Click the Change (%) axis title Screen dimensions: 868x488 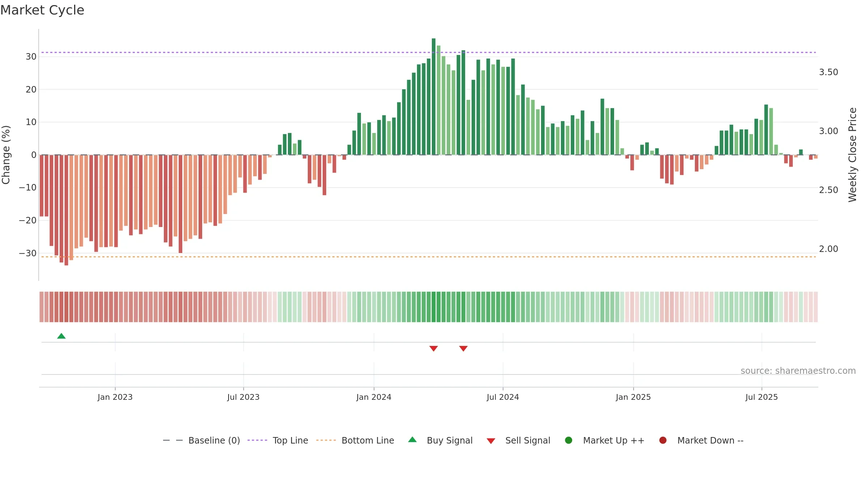pos(6,155)
